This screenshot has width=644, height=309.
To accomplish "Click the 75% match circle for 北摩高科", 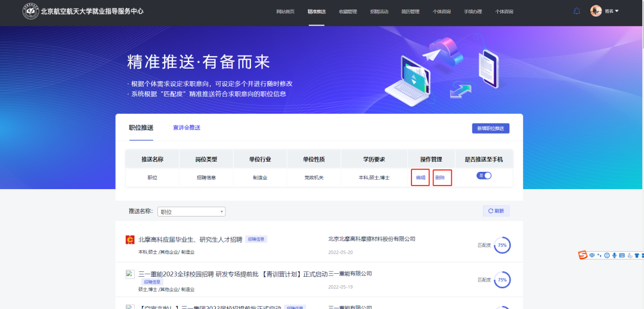I will pos(502,245).
